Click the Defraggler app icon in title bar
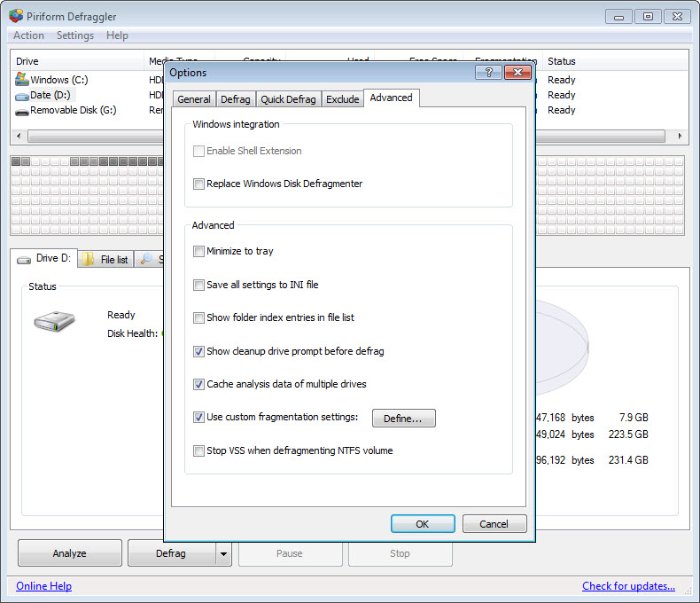 [15, 16]
